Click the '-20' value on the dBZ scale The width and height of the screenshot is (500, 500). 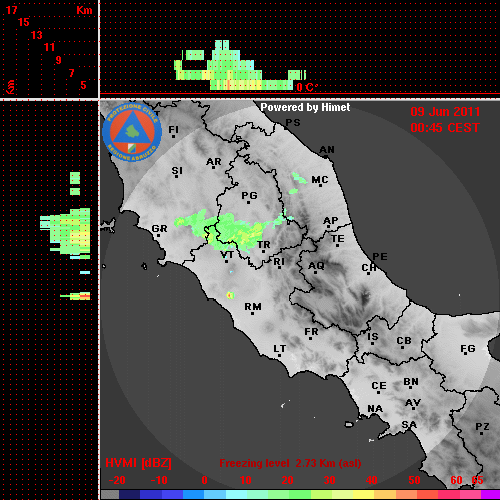117,480
